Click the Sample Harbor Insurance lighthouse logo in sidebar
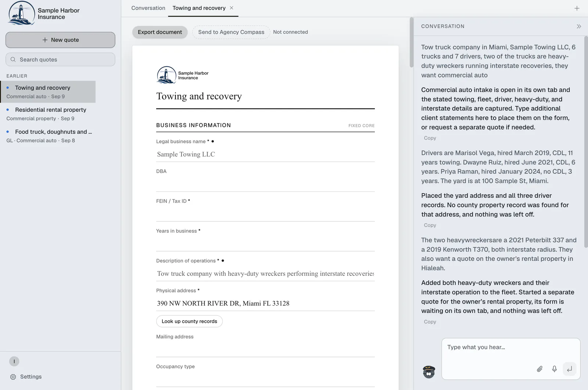This screenshot has height=390, width=588. (x=22, y=13)
